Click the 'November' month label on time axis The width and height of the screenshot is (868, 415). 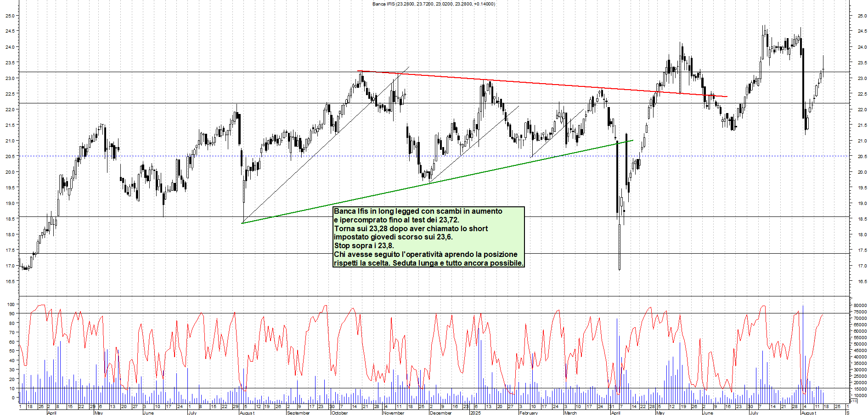[394, 413]
